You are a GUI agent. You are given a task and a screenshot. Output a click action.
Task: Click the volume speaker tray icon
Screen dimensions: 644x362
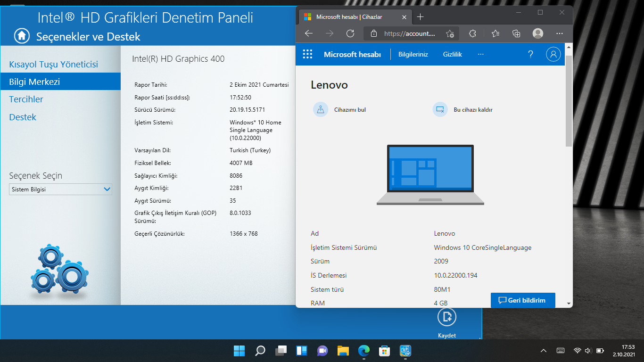pyautogui.click(x=588, y=351)
